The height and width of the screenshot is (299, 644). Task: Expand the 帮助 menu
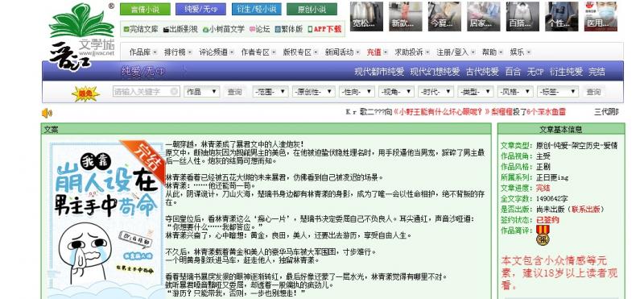click(492, 52)
